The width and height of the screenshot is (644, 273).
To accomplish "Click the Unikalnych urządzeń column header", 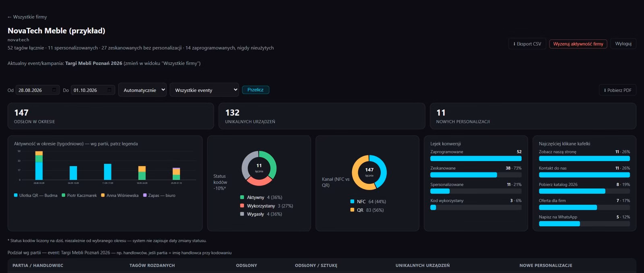I will pos(423,265).
